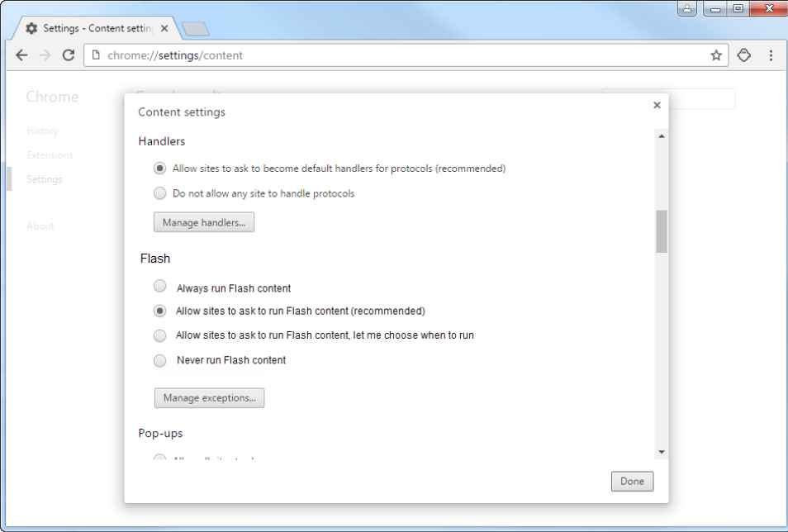The width and height of the screenshot is (788, 532).
Task: Open Extensions from the Chrome sidebar
Action: pos(50,154)
